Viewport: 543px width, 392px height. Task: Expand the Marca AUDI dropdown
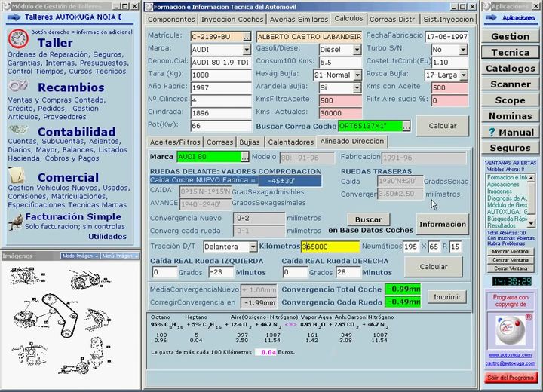click(247, 50)
